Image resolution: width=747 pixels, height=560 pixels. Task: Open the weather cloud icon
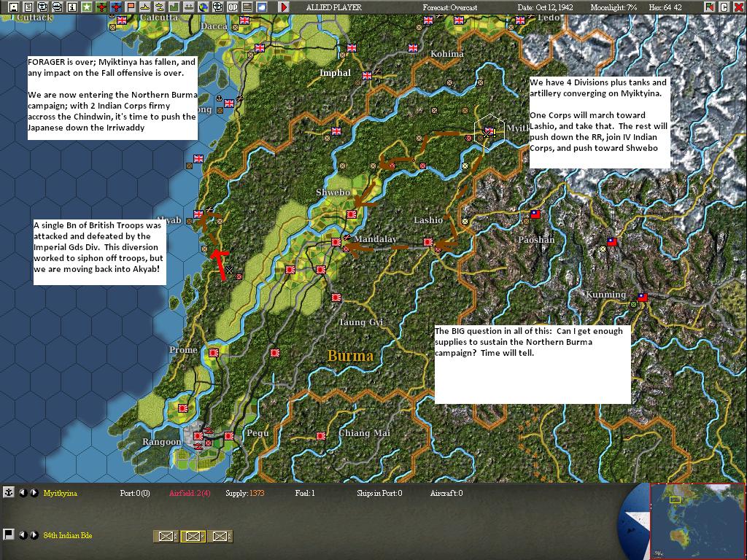[x=262, y=7]
